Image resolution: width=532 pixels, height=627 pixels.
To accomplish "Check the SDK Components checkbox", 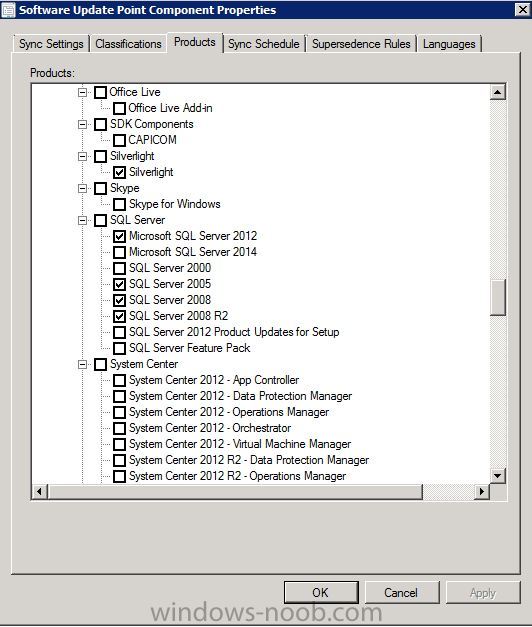I will pyautogui.click(x=100, y=124).
